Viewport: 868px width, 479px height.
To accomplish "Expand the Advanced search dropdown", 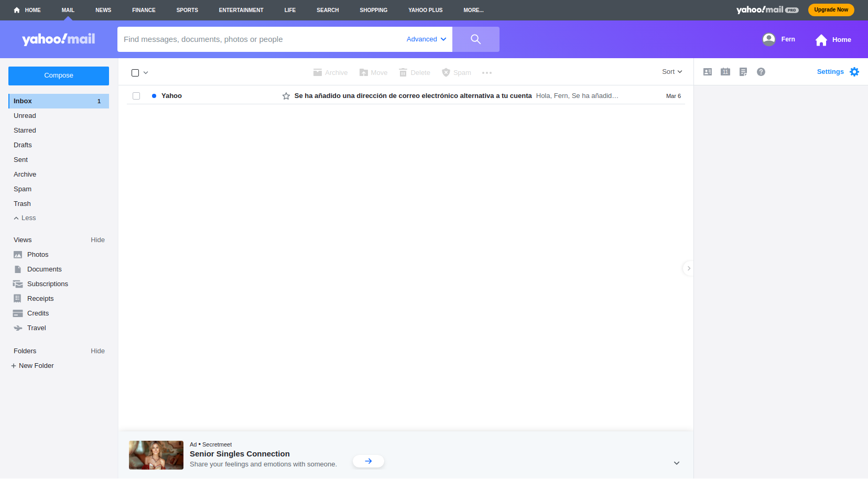I will [x=426, y=39].
